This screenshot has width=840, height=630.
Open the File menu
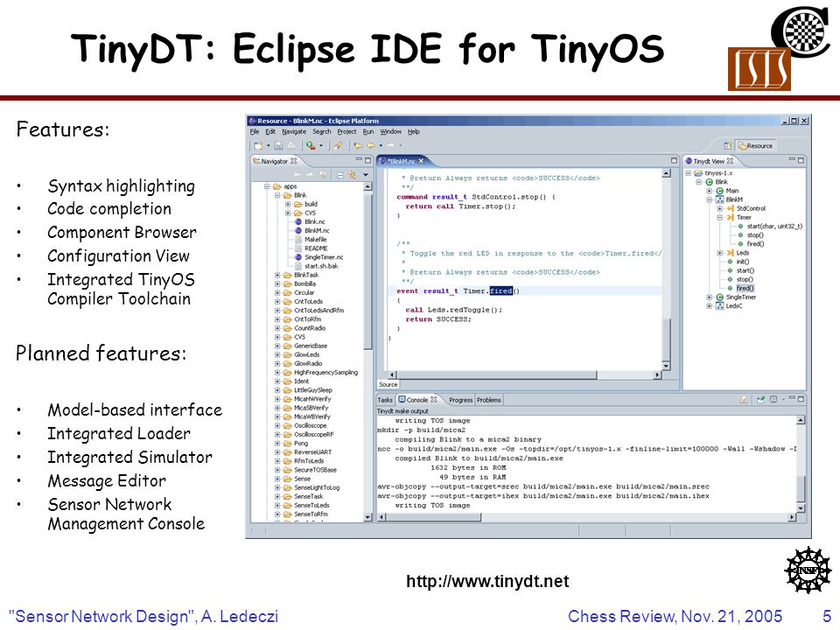coord(255,132)
